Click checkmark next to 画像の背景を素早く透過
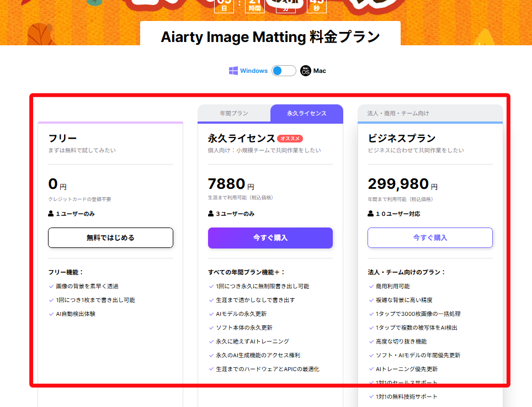This screenshot has height=407, width=532. click(x=51, y=287)
